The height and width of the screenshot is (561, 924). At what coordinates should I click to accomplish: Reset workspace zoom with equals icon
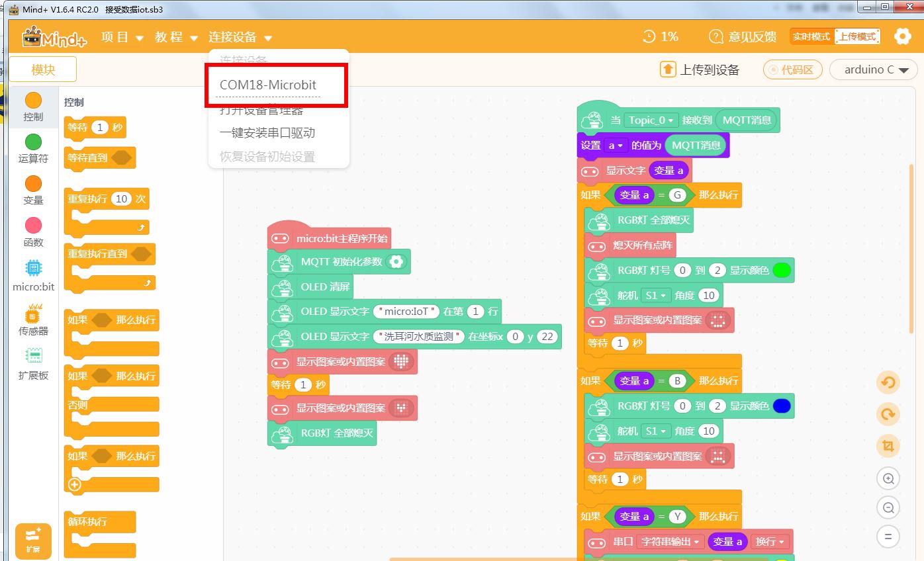888,537
